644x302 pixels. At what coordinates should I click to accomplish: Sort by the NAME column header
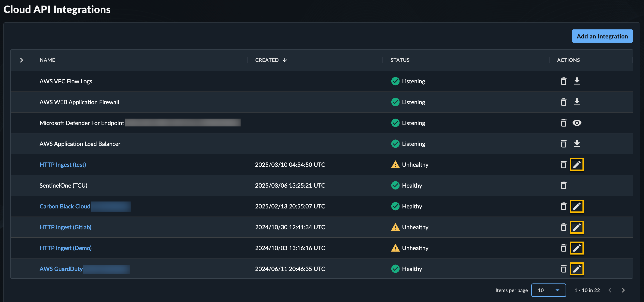[47, 60]
